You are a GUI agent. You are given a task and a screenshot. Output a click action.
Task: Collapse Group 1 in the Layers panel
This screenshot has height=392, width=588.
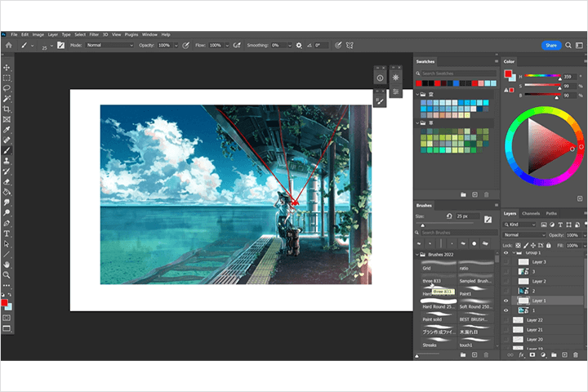514,253
